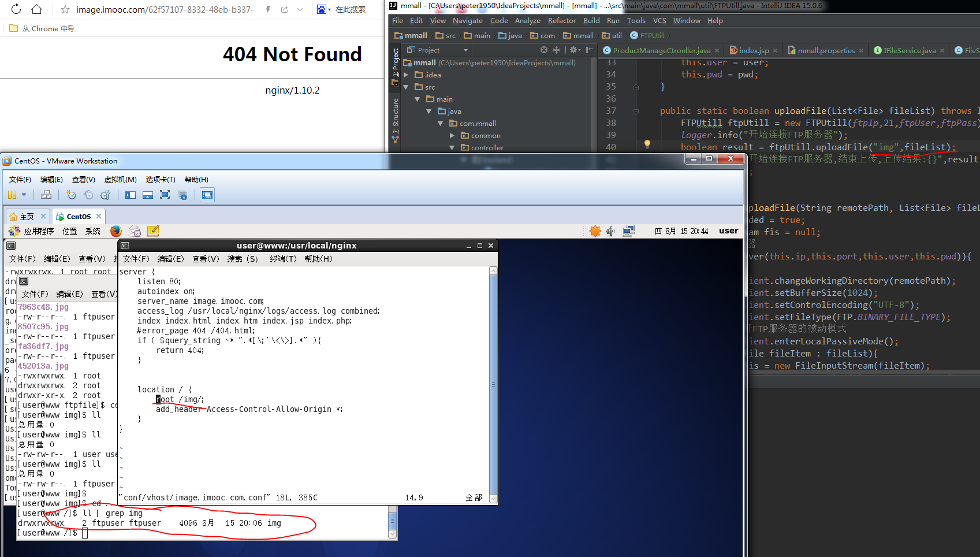Viewport: 980px width, 557px height.
Task: Open the notes icon in CentOS panel
Action: [153, 231]
